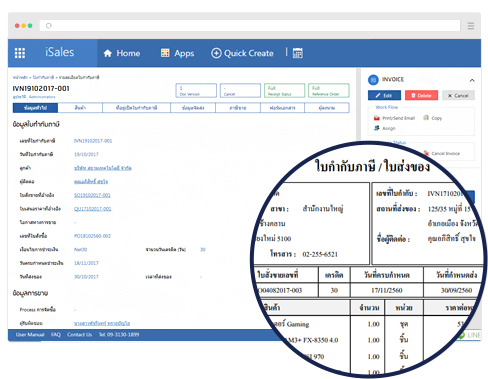
Task: Click the Assign workflow action
Action: point(385,128)
